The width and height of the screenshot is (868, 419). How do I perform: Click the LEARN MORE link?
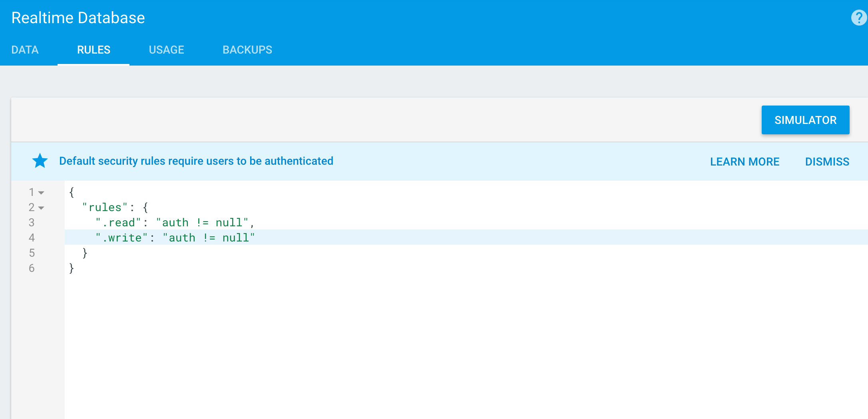click(x=745, y=162)
